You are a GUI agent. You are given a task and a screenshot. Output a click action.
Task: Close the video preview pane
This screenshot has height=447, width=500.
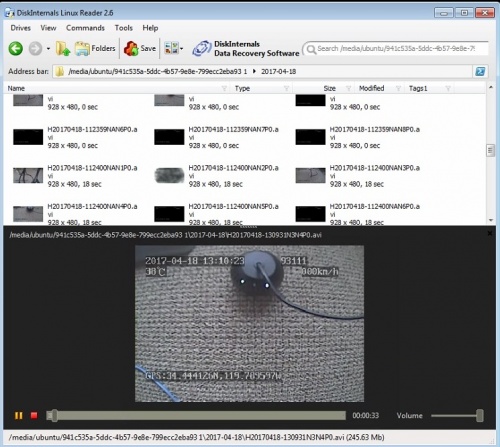click(490, 234)
